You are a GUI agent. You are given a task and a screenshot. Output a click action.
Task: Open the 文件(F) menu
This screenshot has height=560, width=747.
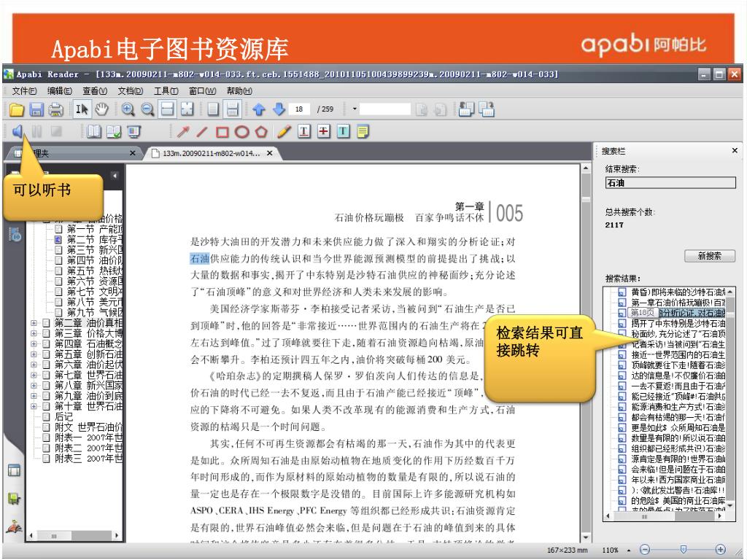[24, 90]
